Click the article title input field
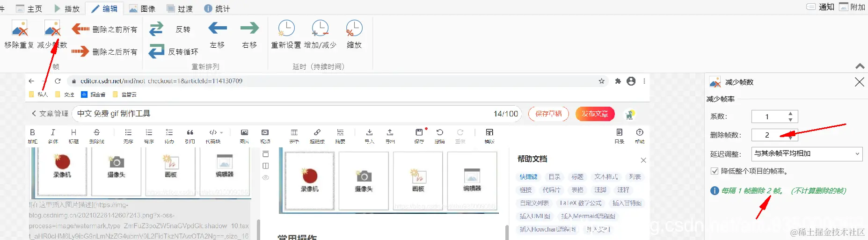Screen dimensions: 868x240 tap(297, 114)
